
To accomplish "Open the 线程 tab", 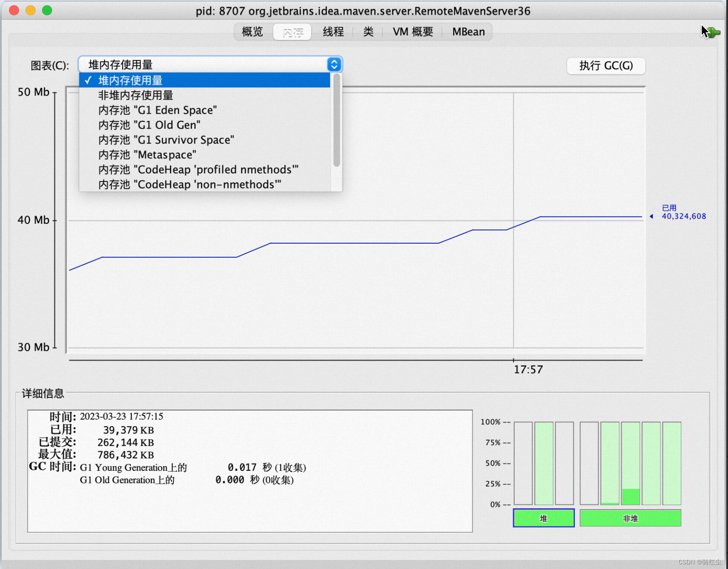I will point(333,32).
